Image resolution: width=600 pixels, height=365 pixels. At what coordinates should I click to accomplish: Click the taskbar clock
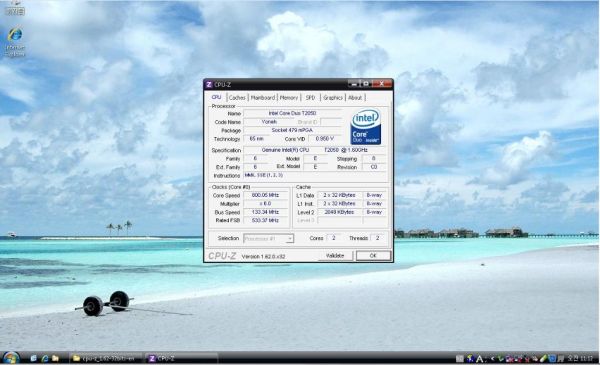pos(580,358)
